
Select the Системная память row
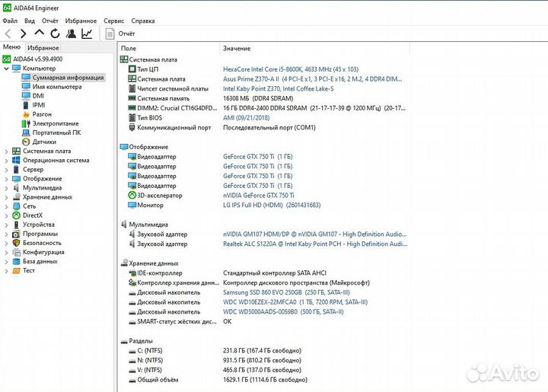pyautogui.click(x=264, y=98)
